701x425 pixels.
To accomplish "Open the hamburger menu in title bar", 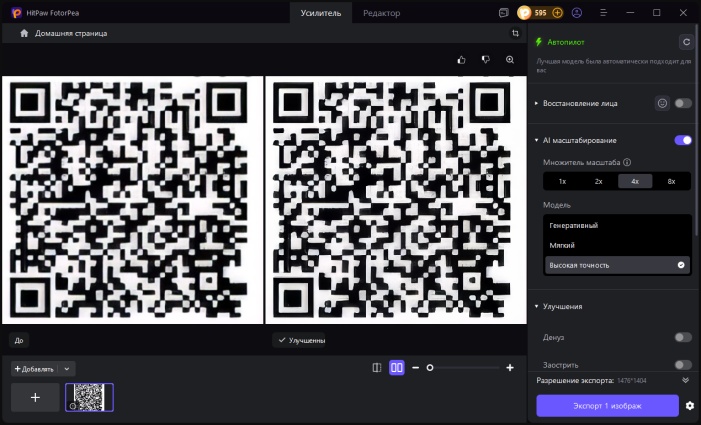I will tap(603, 13).
